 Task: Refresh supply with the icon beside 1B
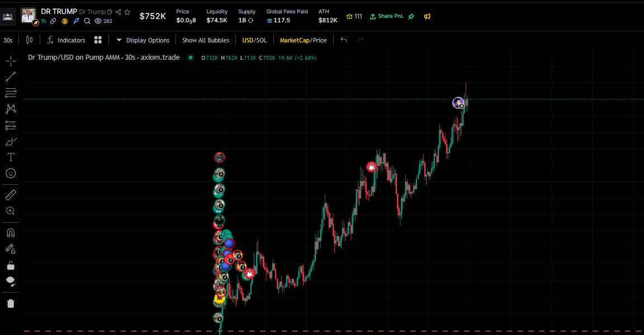coord(250,21)
